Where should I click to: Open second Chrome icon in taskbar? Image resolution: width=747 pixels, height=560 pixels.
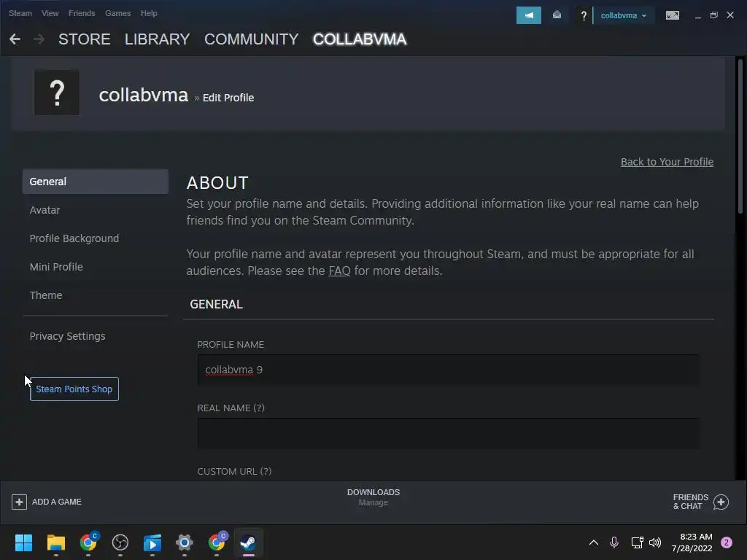coord(217,542)
